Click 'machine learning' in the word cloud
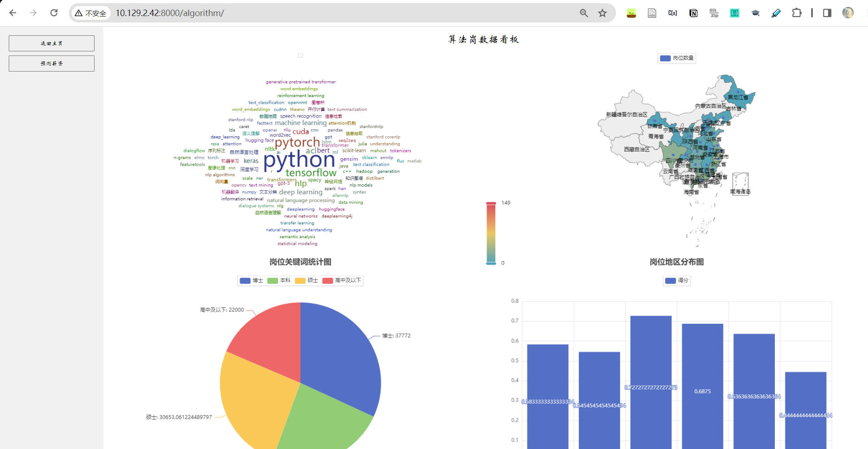The image size is (868, 449). click(x=301, y=123)
